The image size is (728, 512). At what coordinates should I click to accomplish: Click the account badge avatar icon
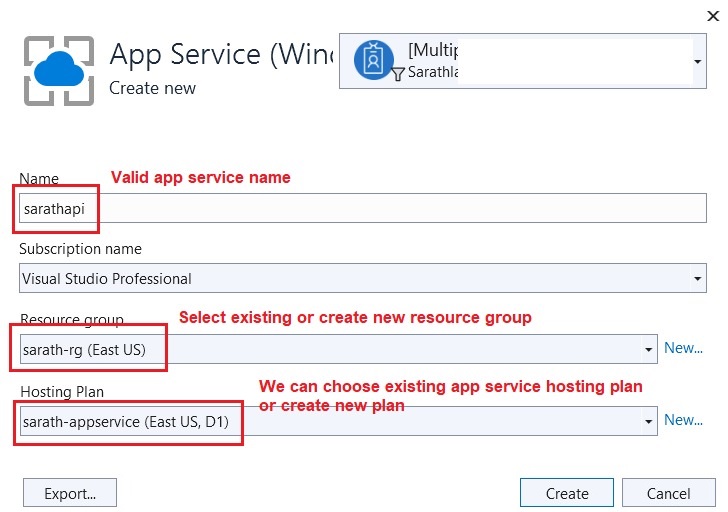click(374, 60)
